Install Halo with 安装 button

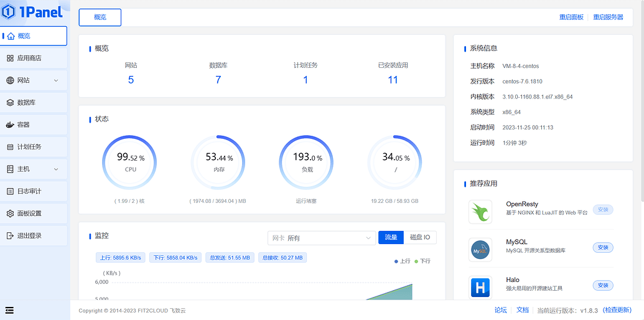pyautogui.click(x=603, y=285)
